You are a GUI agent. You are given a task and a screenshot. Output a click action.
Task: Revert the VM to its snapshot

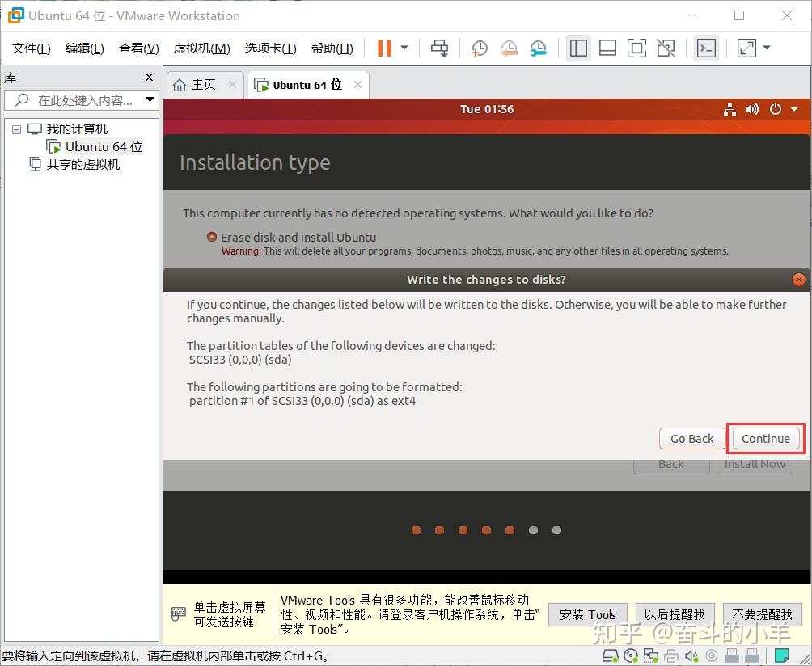509,48
